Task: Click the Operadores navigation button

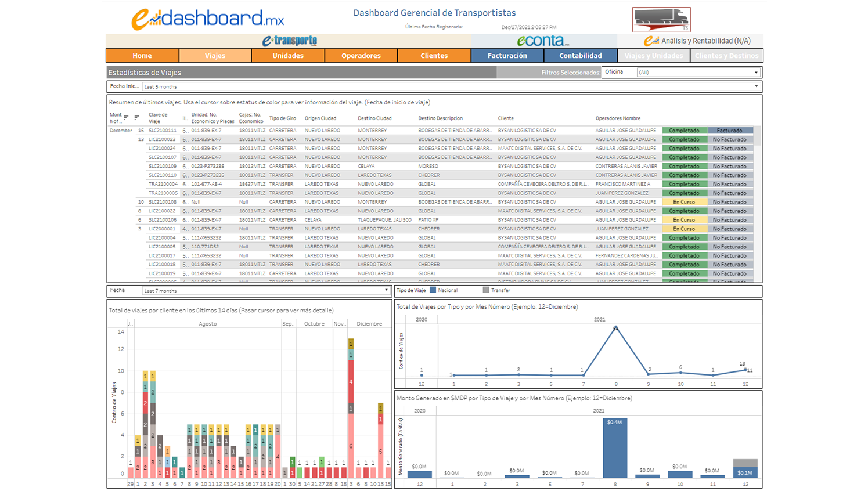Action: 361,55
